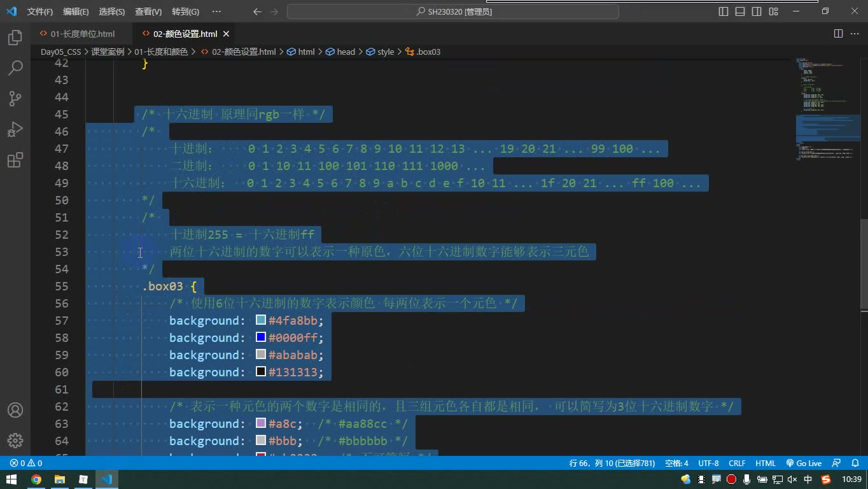Change language mode via HTML status item

click(x=766, y=464)
